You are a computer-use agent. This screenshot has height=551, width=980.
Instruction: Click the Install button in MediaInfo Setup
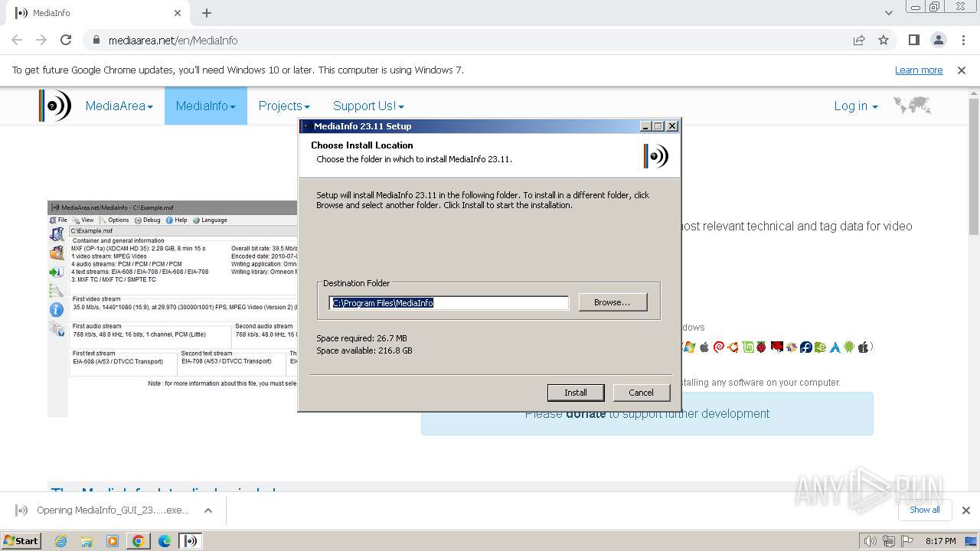point(576,393)
